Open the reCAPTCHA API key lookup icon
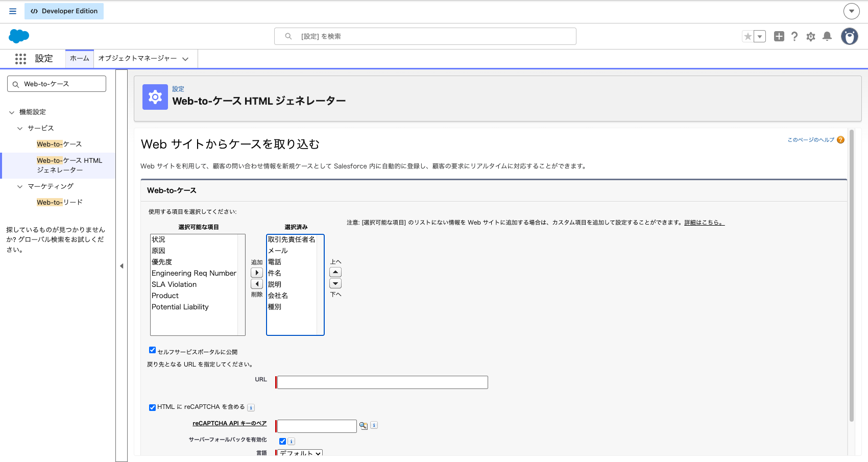Image resolution: width=868 pixels, height=462 pixels. (364, 425)
